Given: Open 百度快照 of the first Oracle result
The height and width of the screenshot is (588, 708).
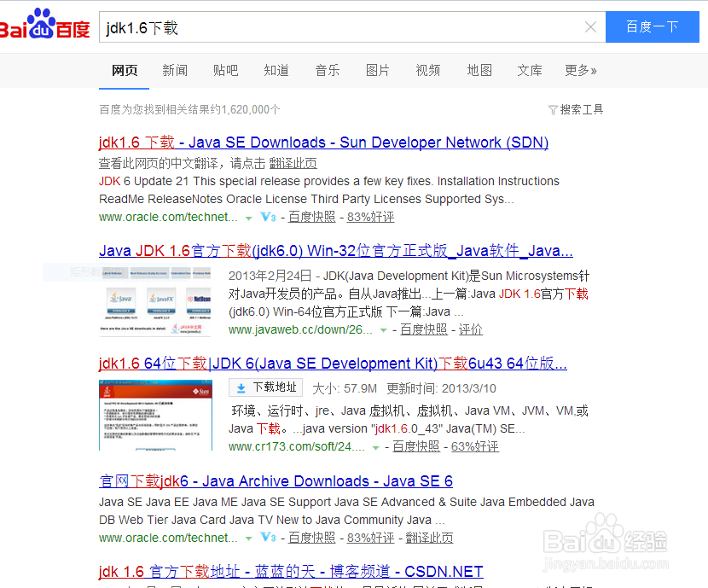Looking at the screenshot, I should [311, 218].
